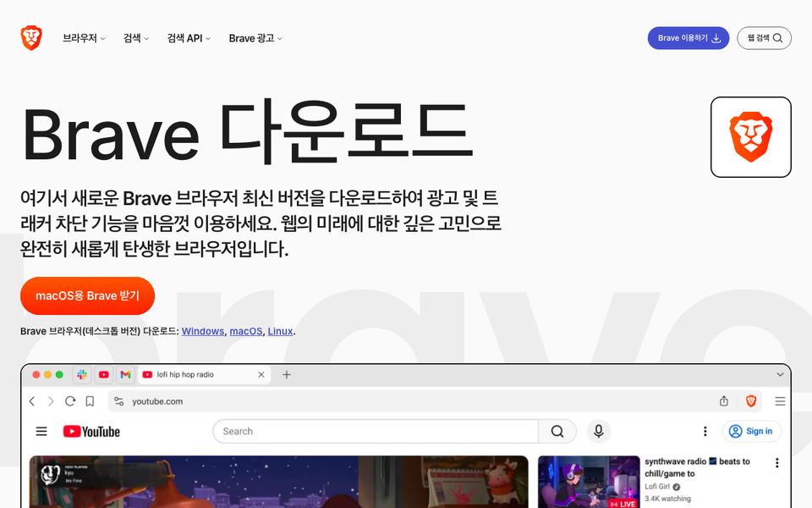Reload the page icon

pyautogui.click(x=70, y=401)
